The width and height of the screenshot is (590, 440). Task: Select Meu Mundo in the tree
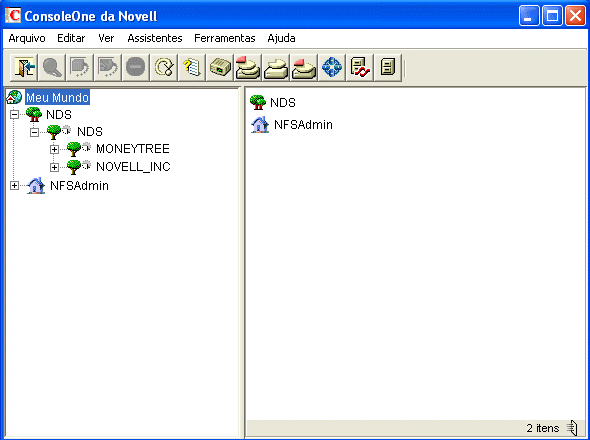coord(58,97)
